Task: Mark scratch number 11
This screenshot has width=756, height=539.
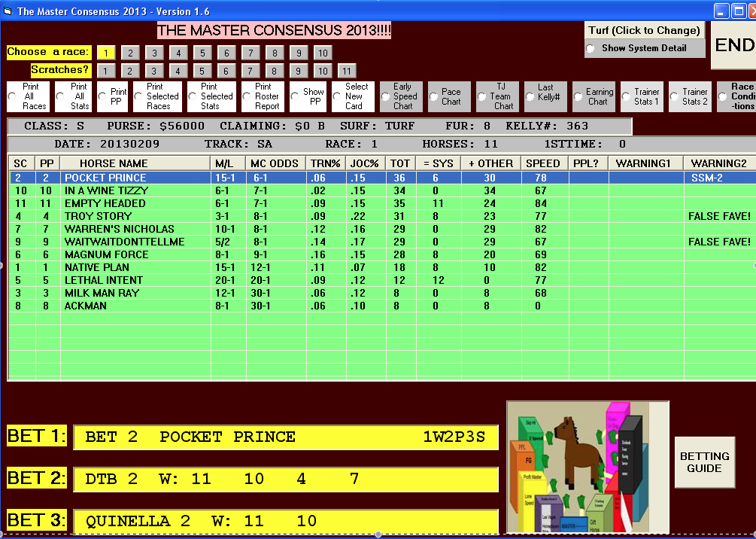Action: pyautogui.click(x=345, y=71)
